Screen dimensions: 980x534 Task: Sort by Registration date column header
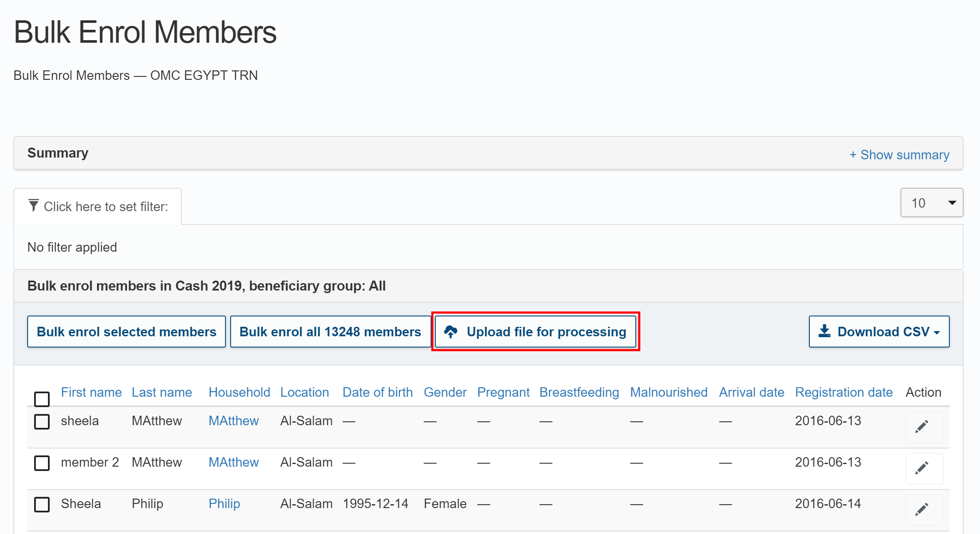(844, 392)
